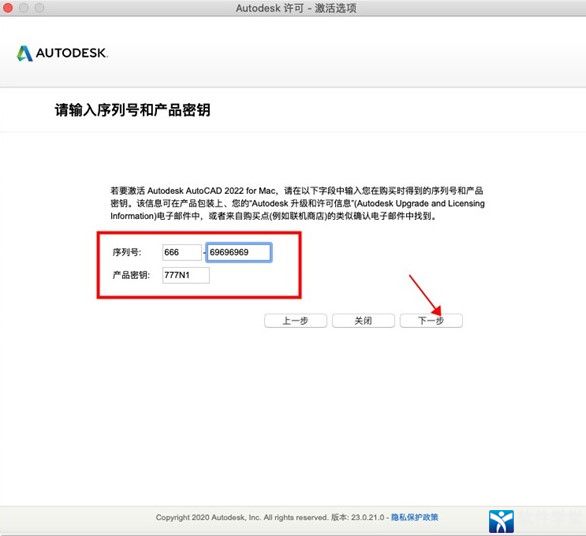This screenshot has width=586, height=536.
Task: Click the window title "Autodesk 许可 - 激活选项"
Action: 296,8
